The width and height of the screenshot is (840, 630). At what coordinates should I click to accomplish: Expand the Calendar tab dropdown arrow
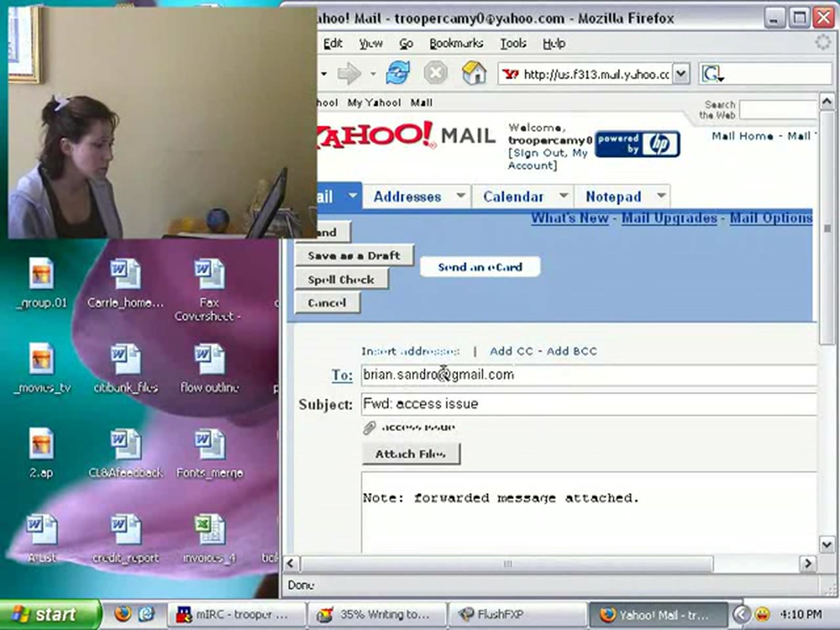click(563, 196)
